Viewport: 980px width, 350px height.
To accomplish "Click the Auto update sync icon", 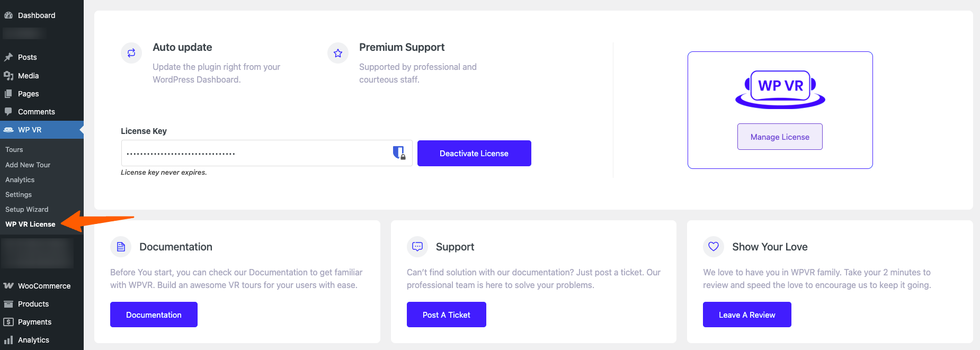I will [131, 53].
